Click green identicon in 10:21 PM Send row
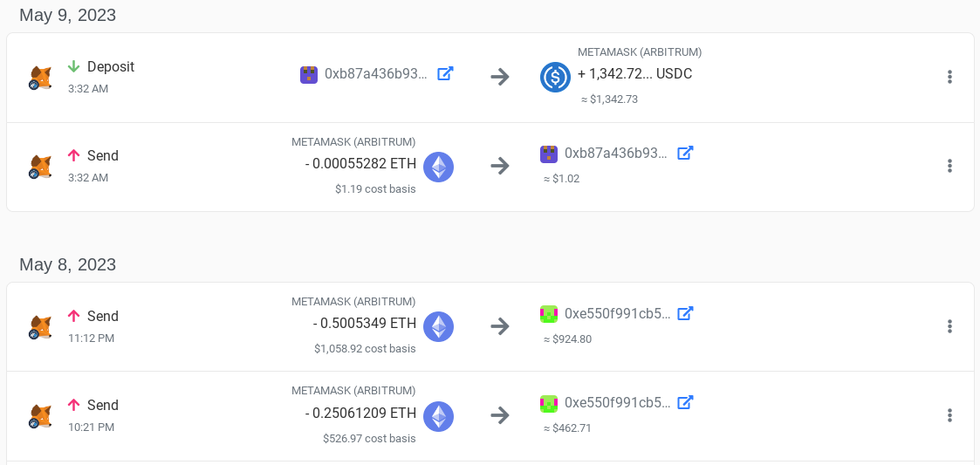The image size is (980, 465). 549,403
